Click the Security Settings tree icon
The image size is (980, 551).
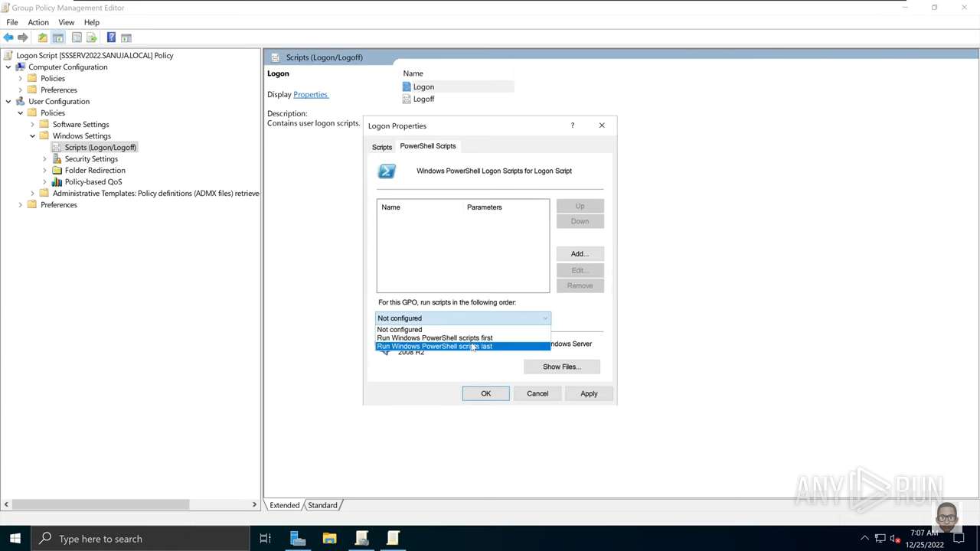57,158
